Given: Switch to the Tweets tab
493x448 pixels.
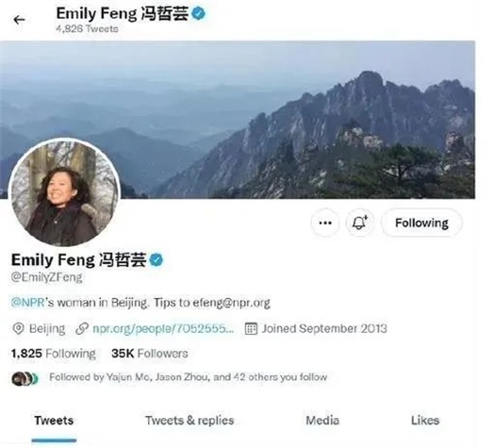Looking at the screenshot, I should [54, 421].
